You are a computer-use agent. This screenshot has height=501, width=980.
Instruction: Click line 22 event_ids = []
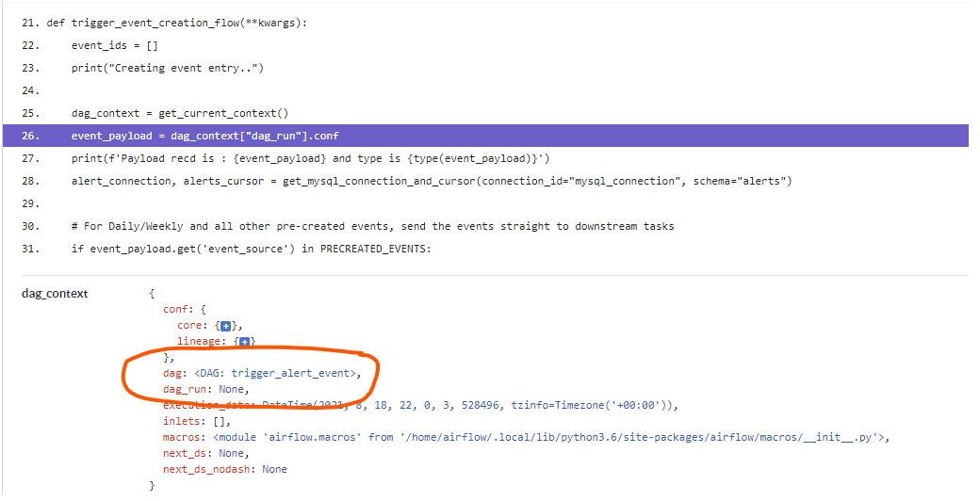[114, 45]
